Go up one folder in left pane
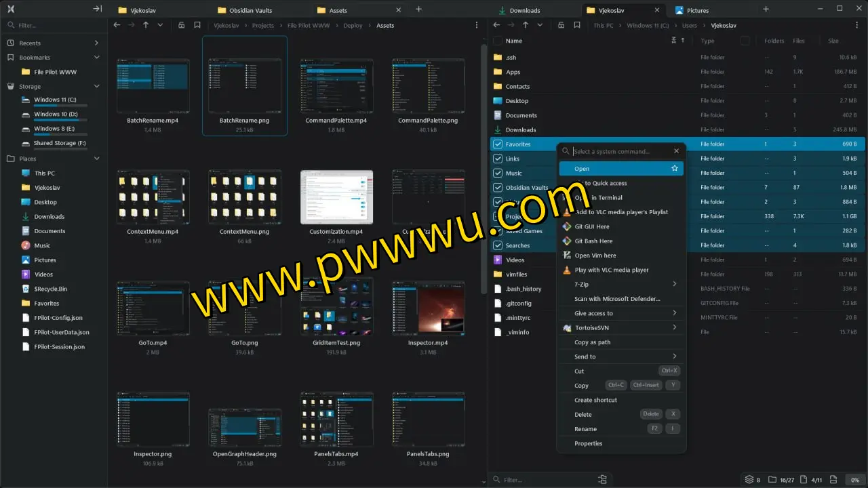868x488 pixels. 145,25
